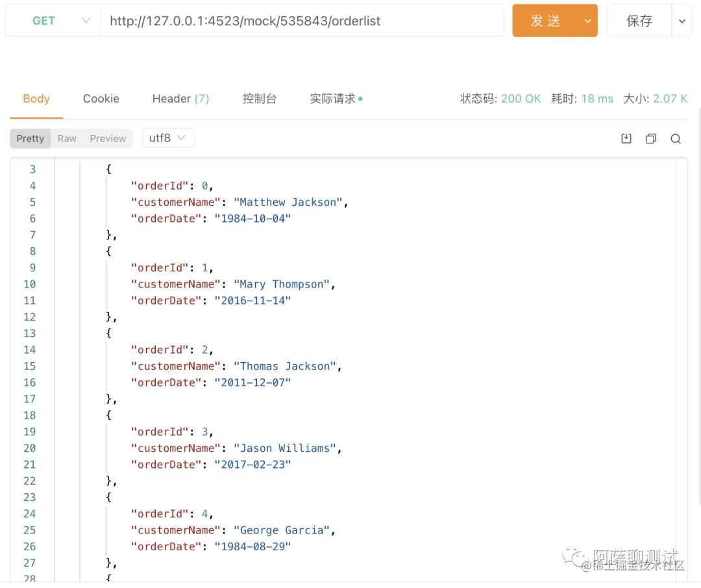Image resolution: width=701 pixels, height=588 pixels.
Task: Click the "Thomas Jackson" customer name value
Action: (285, 366)
